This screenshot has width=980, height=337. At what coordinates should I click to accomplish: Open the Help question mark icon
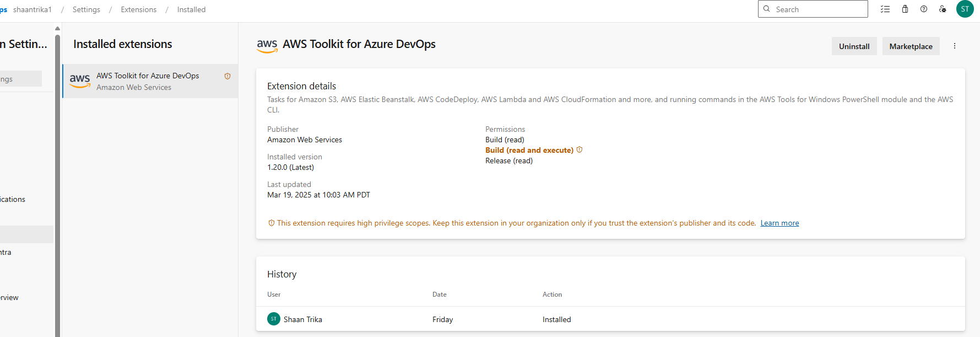click(924, 9)
